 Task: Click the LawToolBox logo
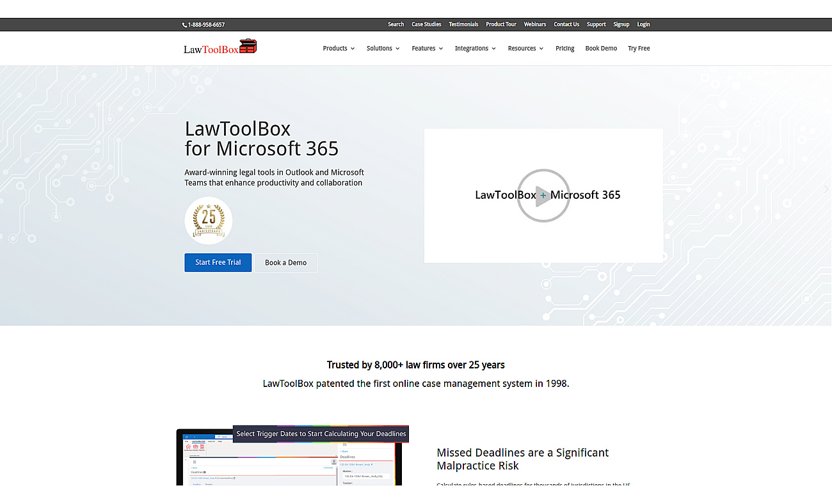[220, 47]
